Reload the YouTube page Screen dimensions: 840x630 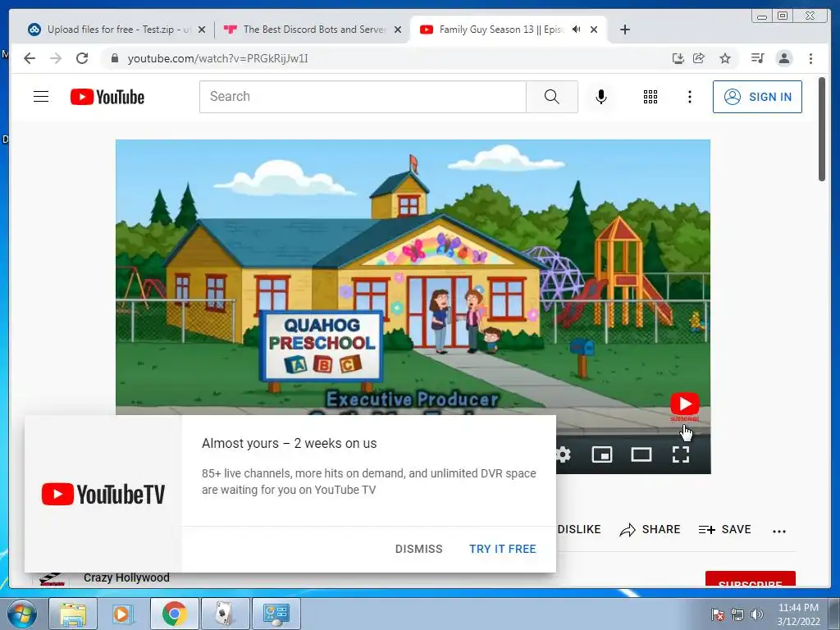point(82,58)
